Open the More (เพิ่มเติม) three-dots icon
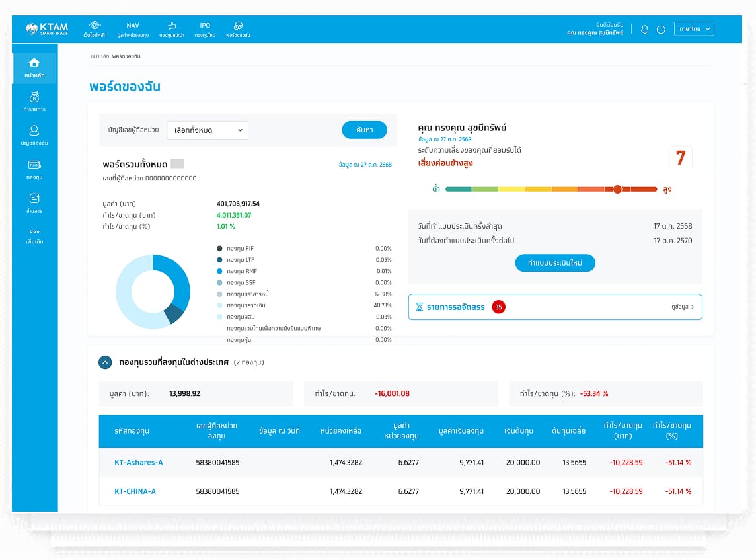 point(34,231)
